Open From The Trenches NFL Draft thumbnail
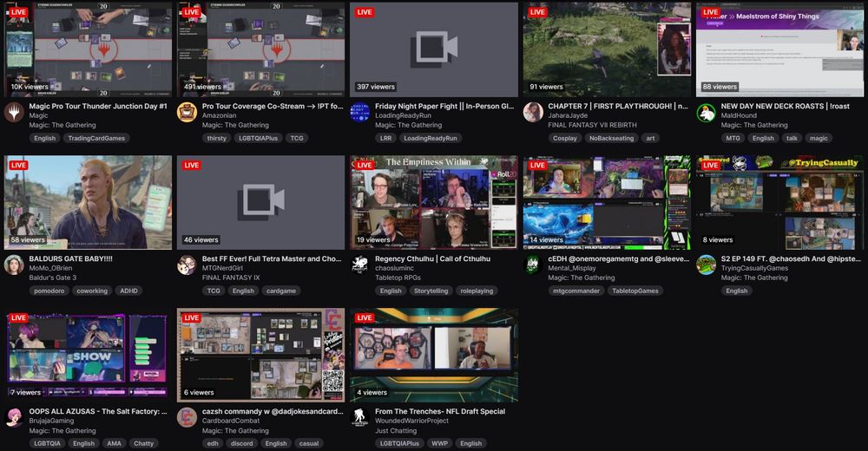 [x=434, y=356]
